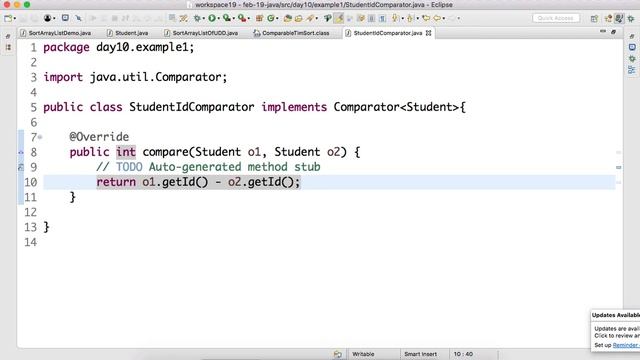
Task: Switch to the Debug perspective icon
Action: [631, 18]
